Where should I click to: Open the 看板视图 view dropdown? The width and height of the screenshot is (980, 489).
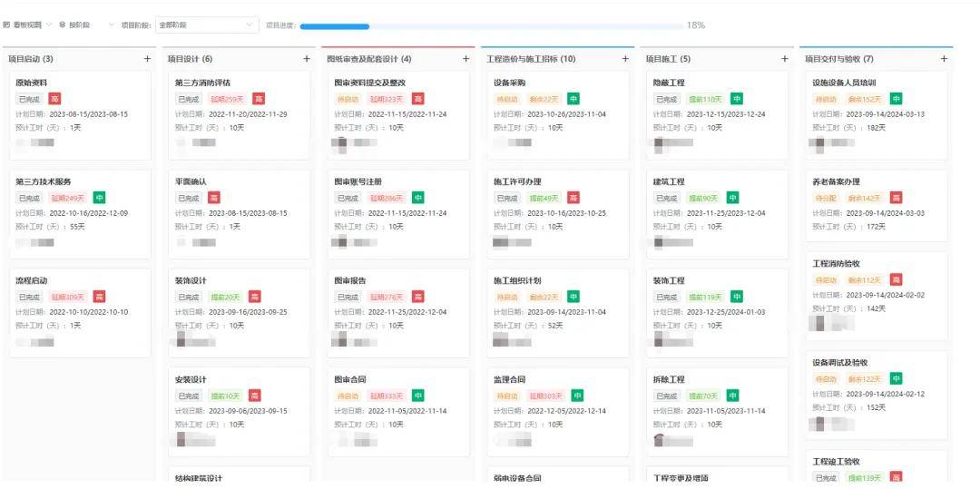(29, 25)
